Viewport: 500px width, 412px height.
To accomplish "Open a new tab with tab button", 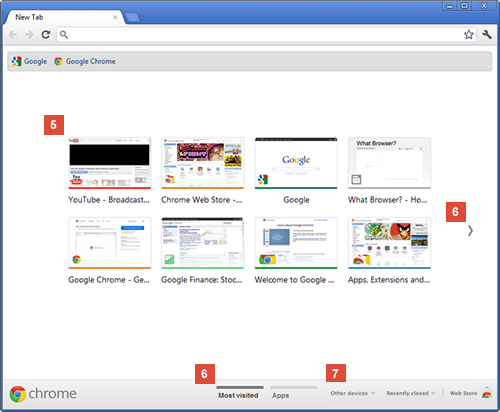I will coord(133,17).
